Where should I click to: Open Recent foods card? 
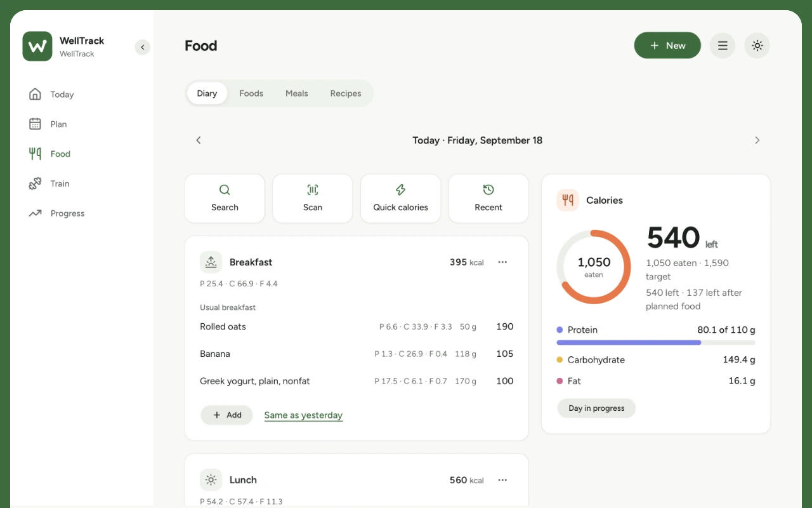tap(488, 199)
